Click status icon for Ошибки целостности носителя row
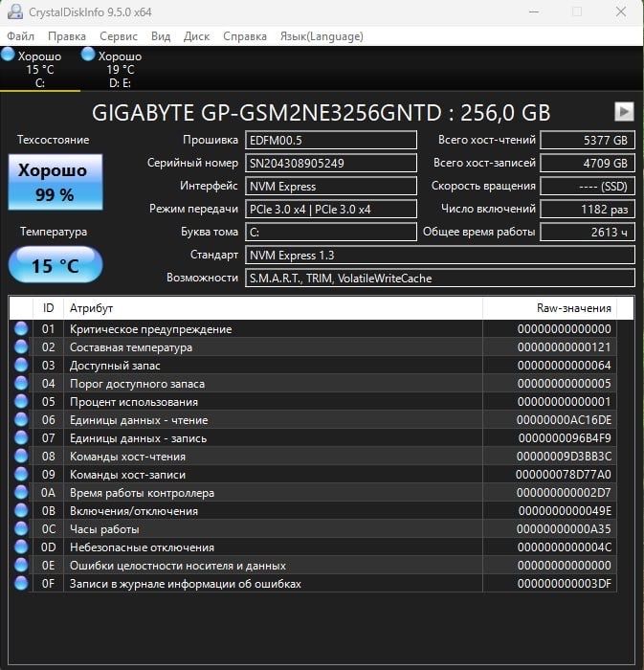 pos(21,565)
